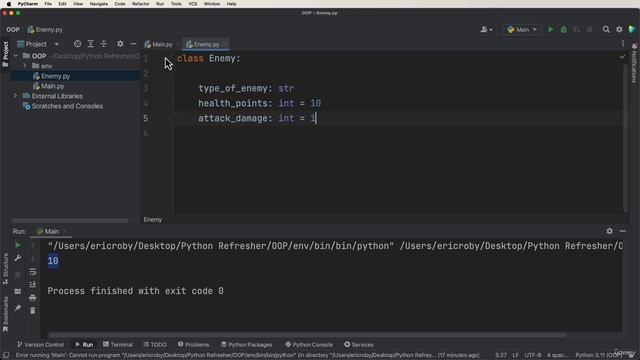Open Version Control tool window
Viewport: 640px width, 360px height.
tap(40, 344)
